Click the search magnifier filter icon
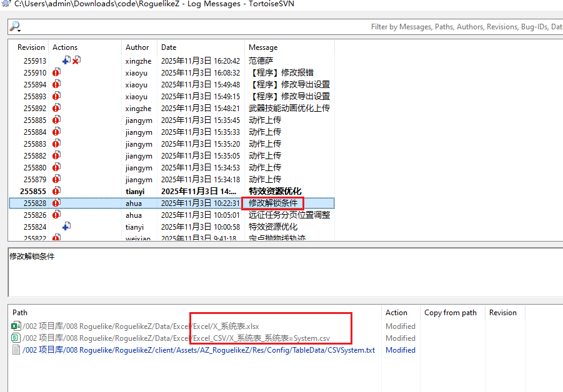The width and height of the screenshot is (563, 392). pyautogui.click(x=14, y=27)
